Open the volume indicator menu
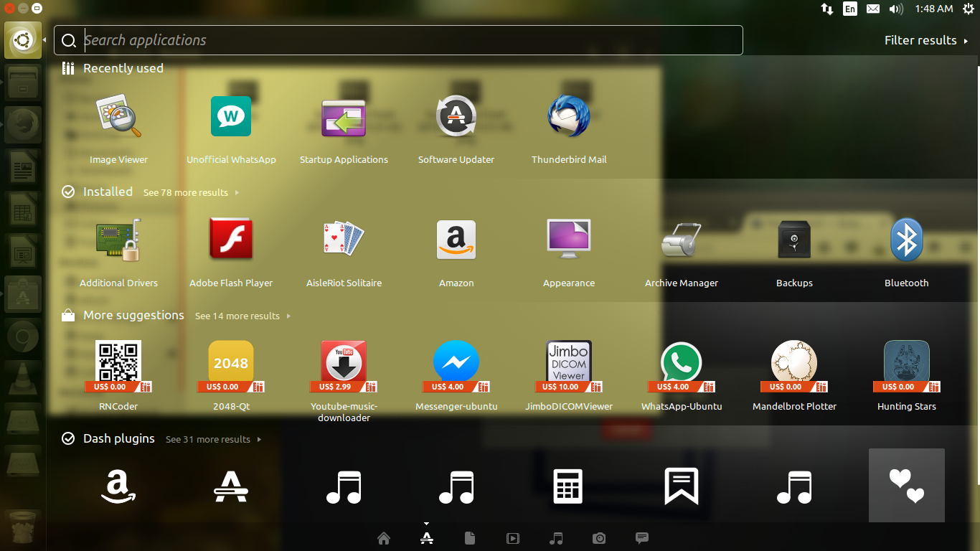The image size is (980, 551). [x=896, y=9]
